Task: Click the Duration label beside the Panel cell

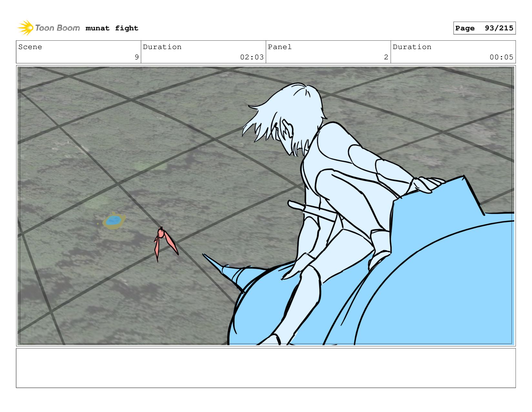Action: click(412, 47)
